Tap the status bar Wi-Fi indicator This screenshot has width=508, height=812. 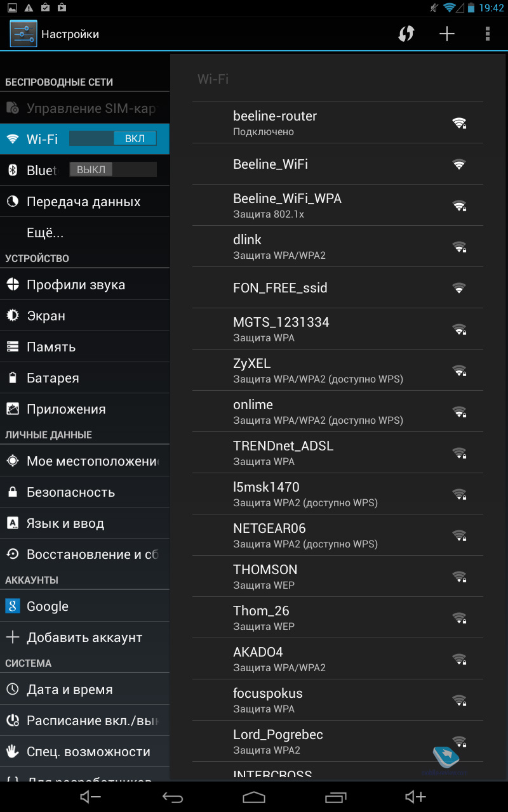point(450,8)
